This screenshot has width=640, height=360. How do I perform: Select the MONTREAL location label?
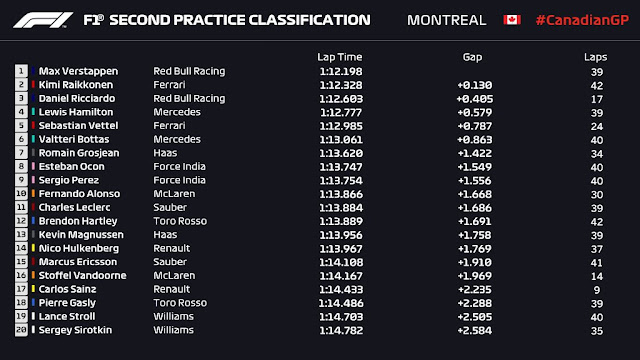[x=447, y=20]
